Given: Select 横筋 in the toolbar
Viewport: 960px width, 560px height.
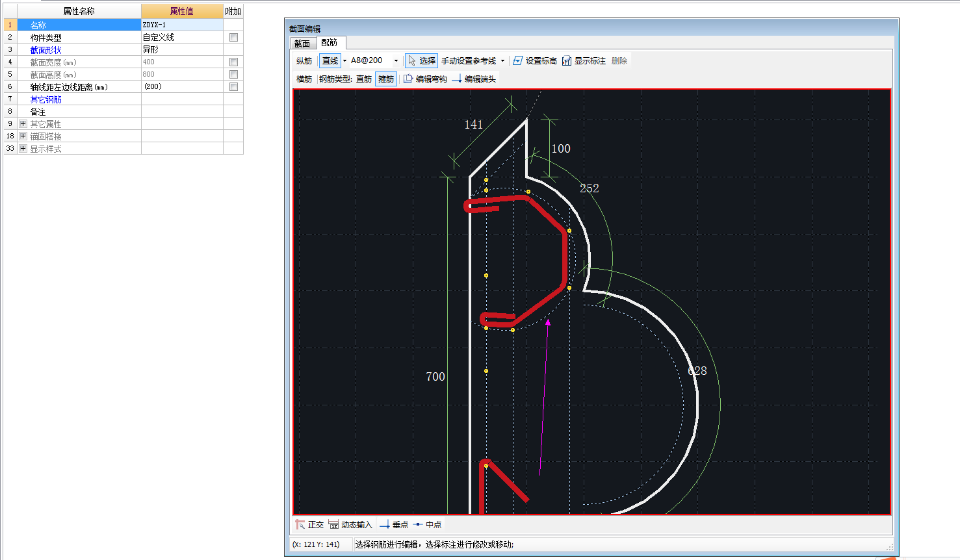Looking at the screenshot, I should pos(304,79).
